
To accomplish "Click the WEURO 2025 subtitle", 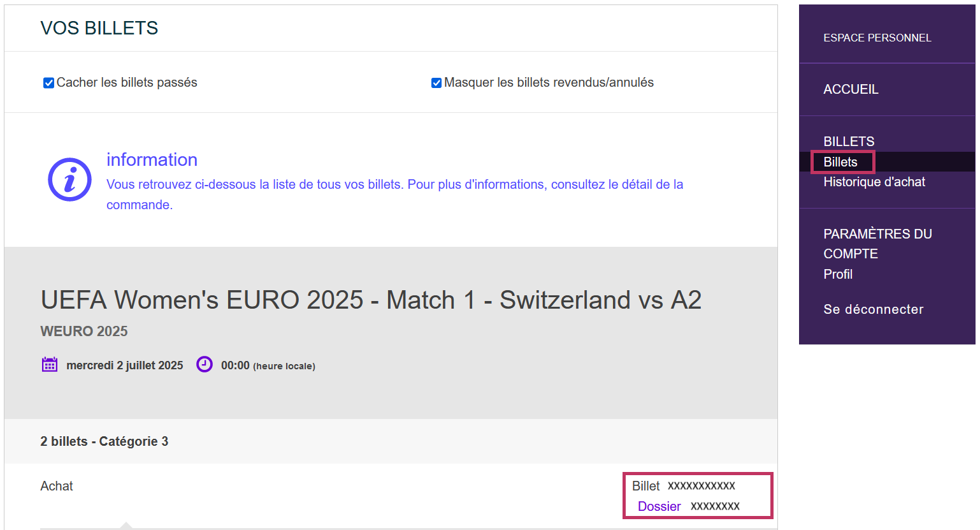I will 84,331.
